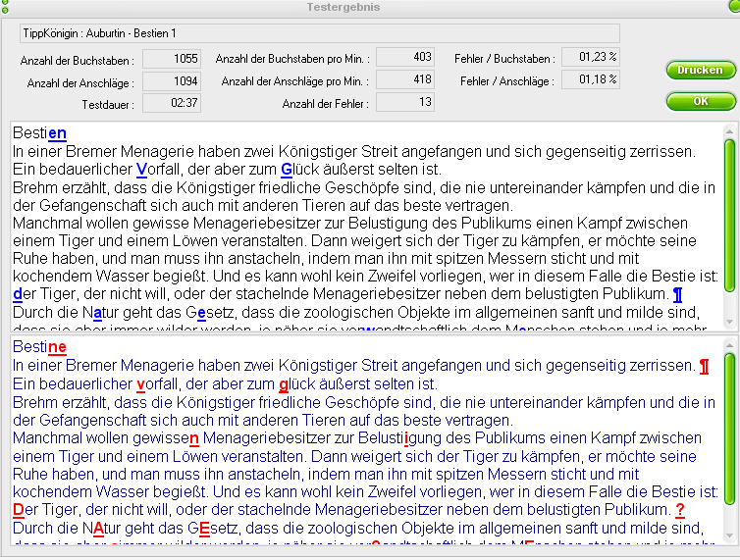Click the mistyped 'glück' in lower pane
Viewport: 740px width, 560px height.
coord(299,384)
